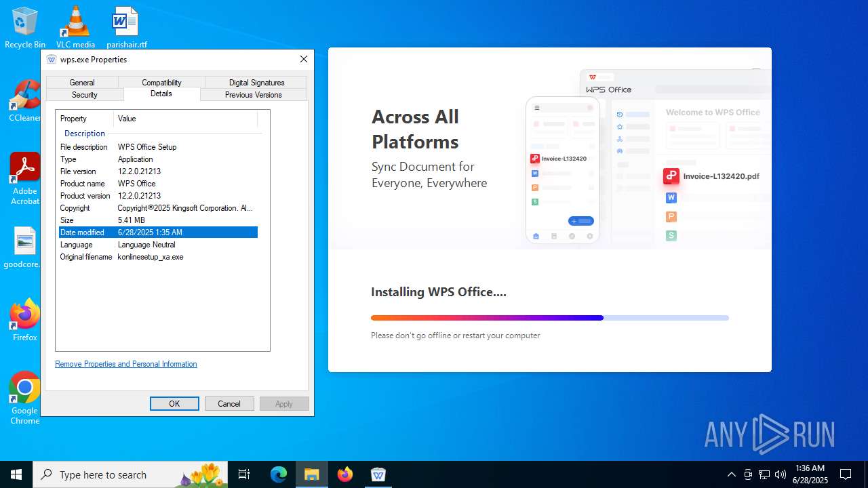Click OK in wps.exe Properties
Image resolution: width=868 pixels, height=488 pixels.
[x=174, y=404]
